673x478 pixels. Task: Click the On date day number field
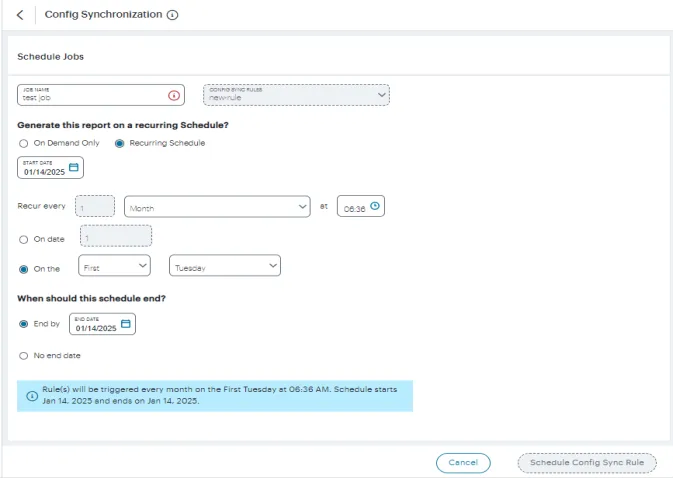(x=116, y=236)
